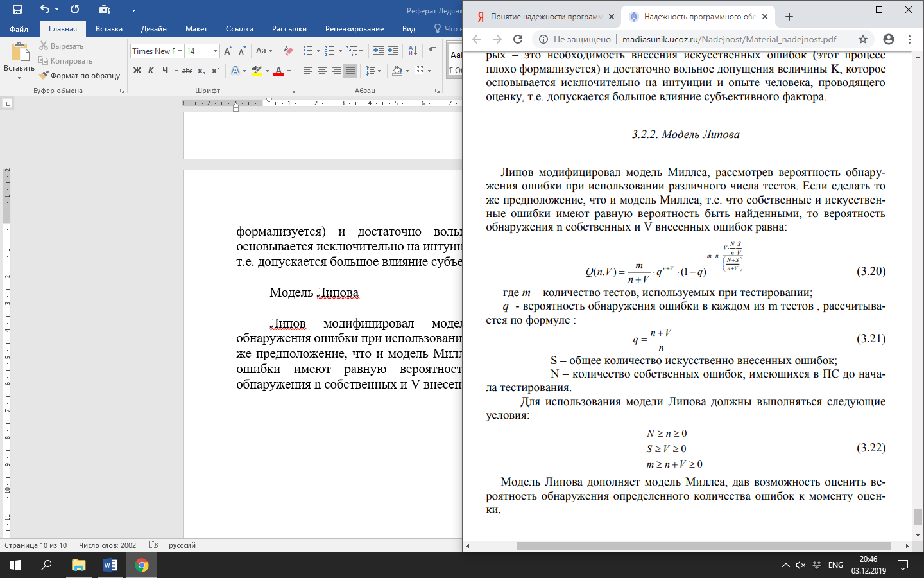Screen dimensions: 924x578
Task: Align text right
Action: (x=336, y=71)
